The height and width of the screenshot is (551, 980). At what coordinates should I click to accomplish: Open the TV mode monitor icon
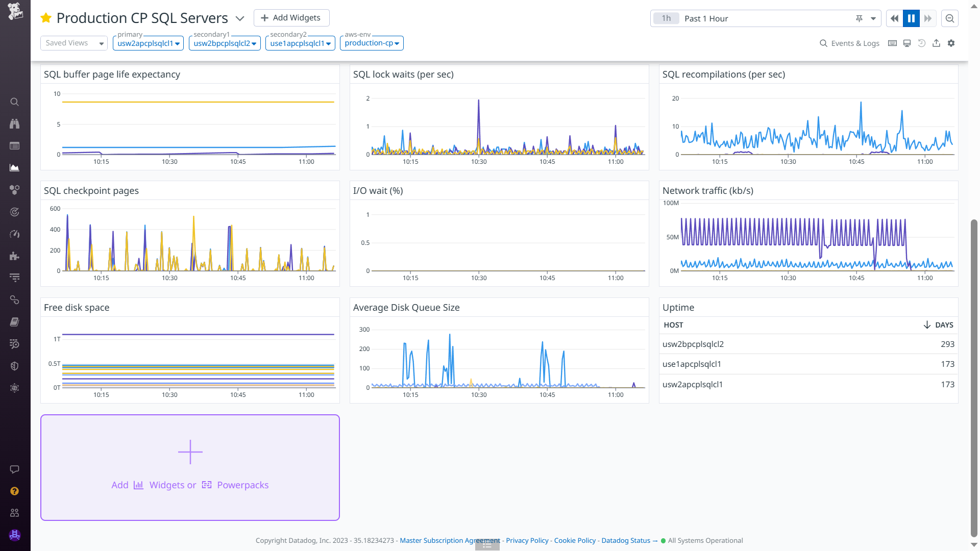907,43
